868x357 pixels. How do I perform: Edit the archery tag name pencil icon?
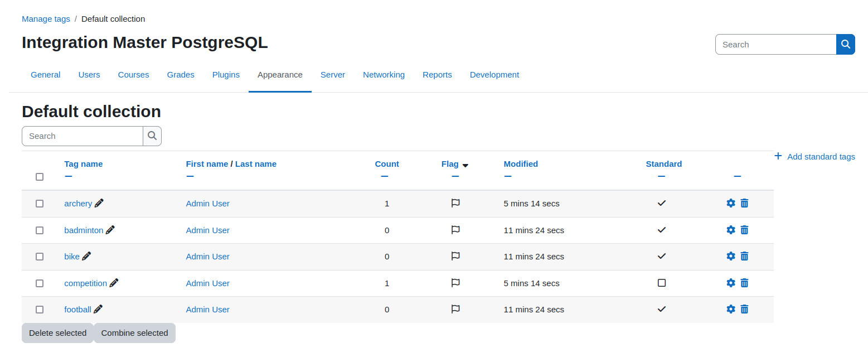99,203
